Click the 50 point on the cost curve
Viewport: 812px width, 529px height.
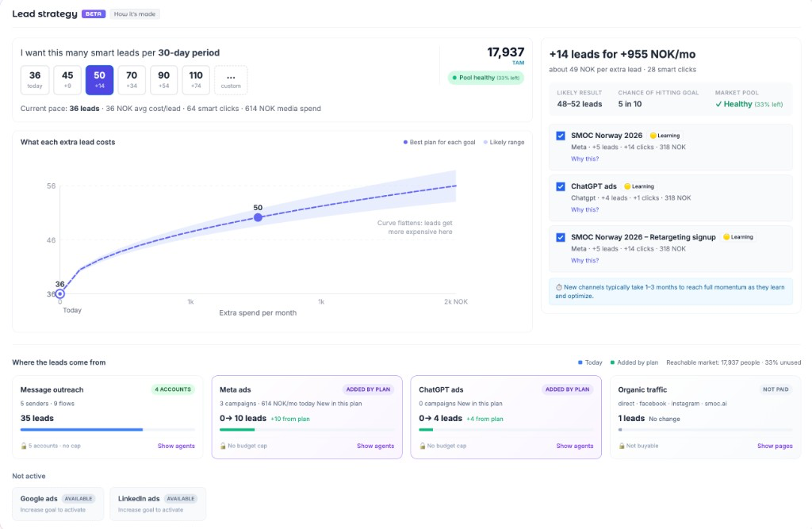tap(258, 217)
